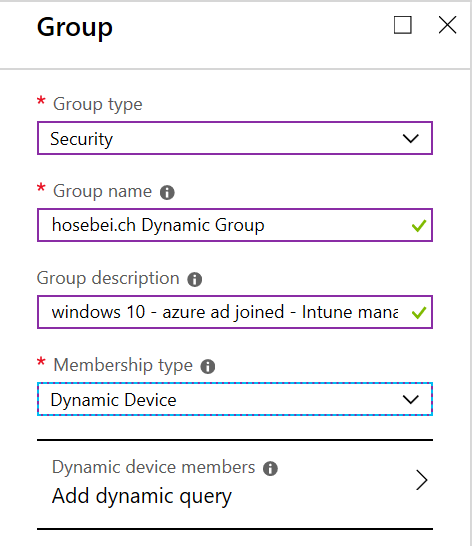The image size is (472, 546).
Task: Click the Add dynamic query link
Action: pyautogui.click(x=141, y=496)
